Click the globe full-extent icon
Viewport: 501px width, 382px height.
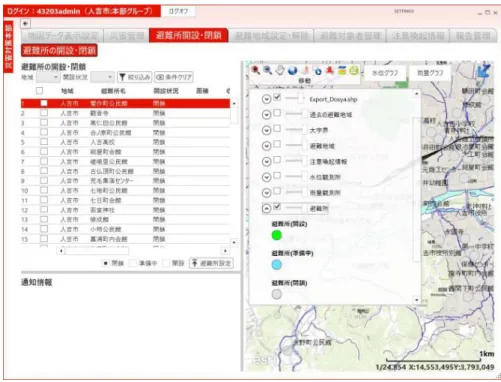coord(292,70)
